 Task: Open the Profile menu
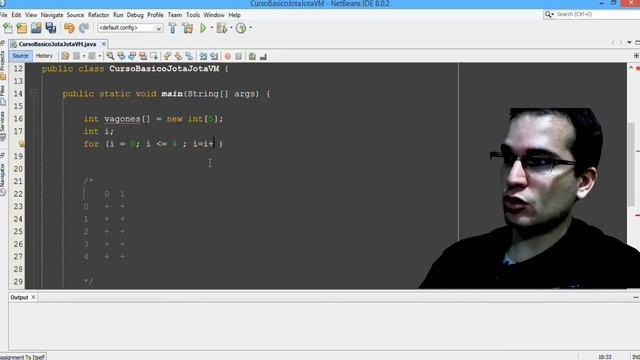tap(155, 15)
